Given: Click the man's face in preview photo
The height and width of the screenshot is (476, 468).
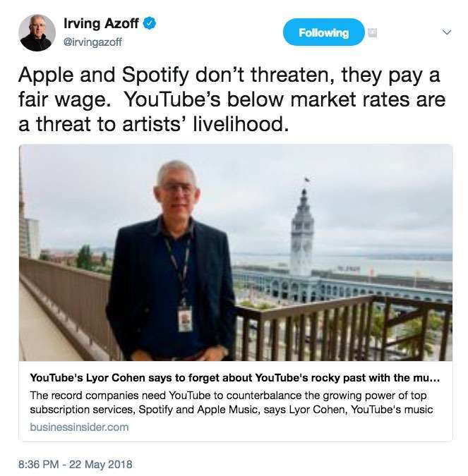Looking at the screenshot, I should point(177,194).
